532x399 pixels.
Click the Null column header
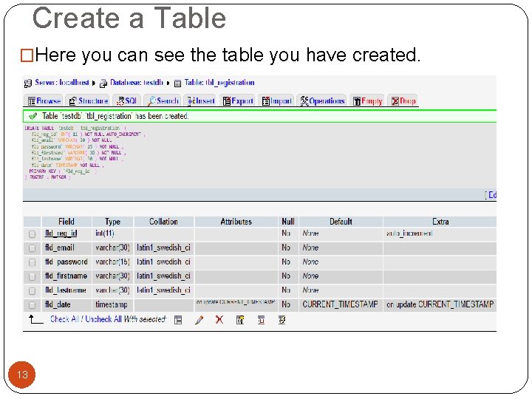288,222
